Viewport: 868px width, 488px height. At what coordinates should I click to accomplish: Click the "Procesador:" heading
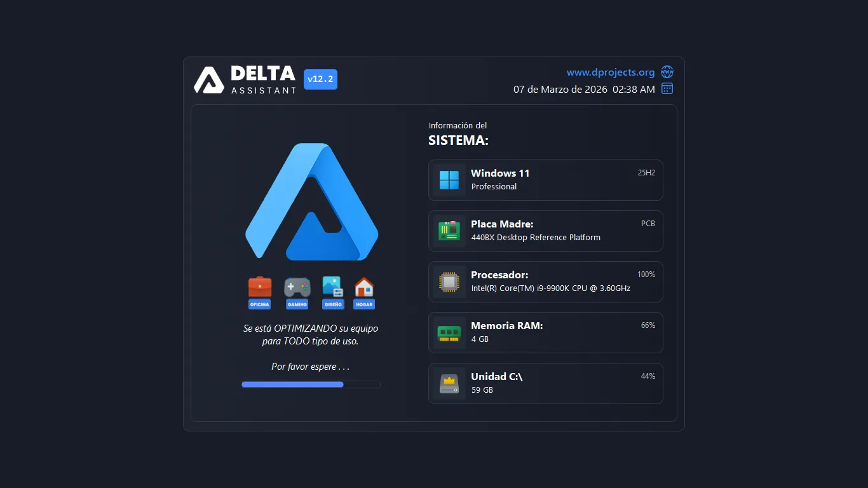[499, 274]
